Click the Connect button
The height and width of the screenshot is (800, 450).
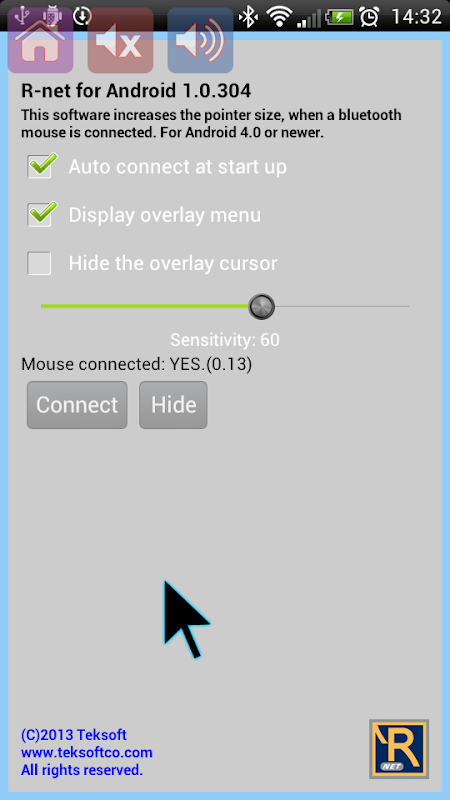pos(77,405)
